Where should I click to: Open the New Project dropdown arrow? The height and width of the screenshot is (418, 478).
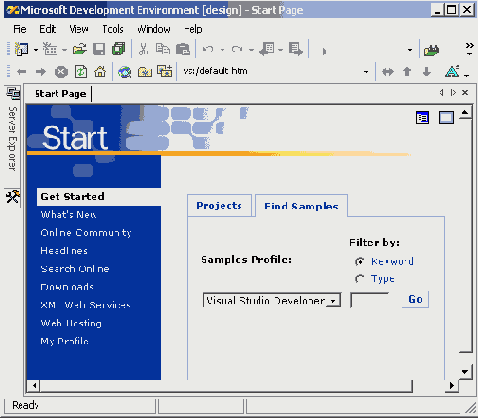pyautogui.click(x=36, y=50)
